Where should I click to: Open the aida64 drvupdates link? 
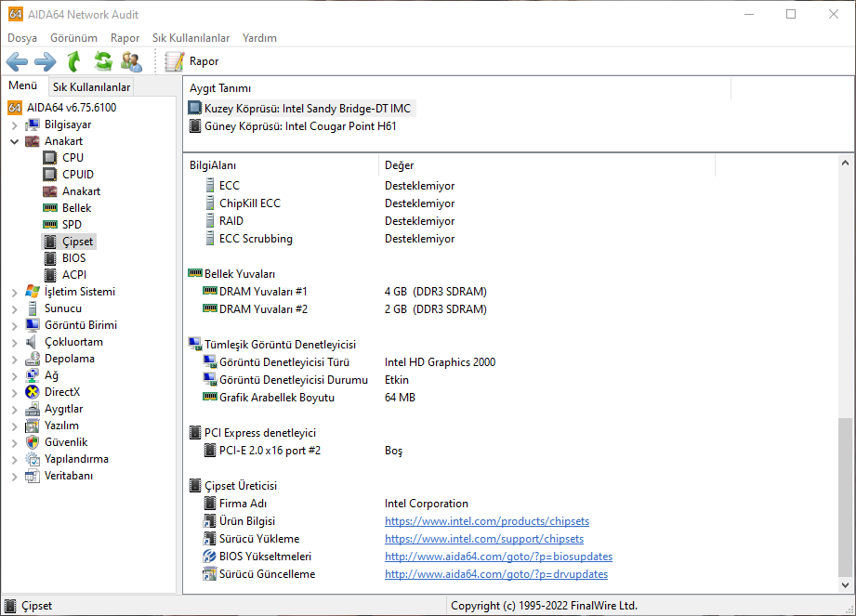[496, 574]
